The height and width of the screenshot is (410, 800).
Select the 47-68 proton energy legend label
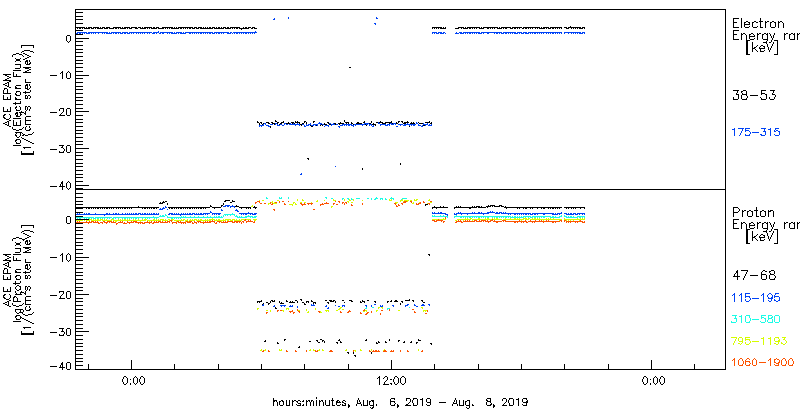[754, 276]
